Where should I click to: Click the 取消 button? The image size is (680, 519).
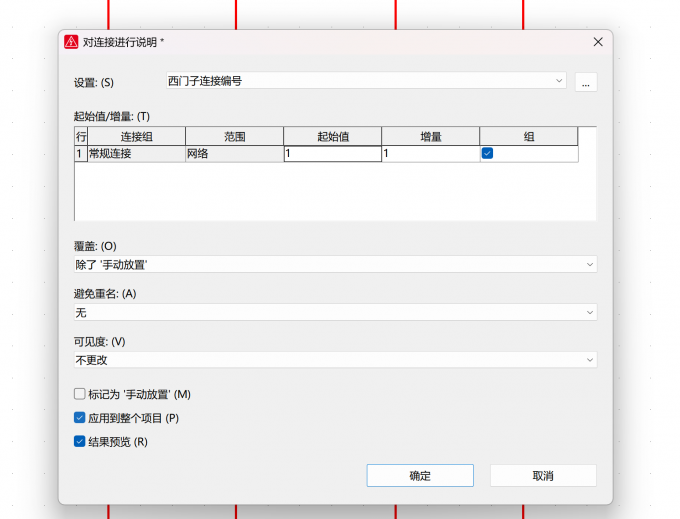point(543,476)
